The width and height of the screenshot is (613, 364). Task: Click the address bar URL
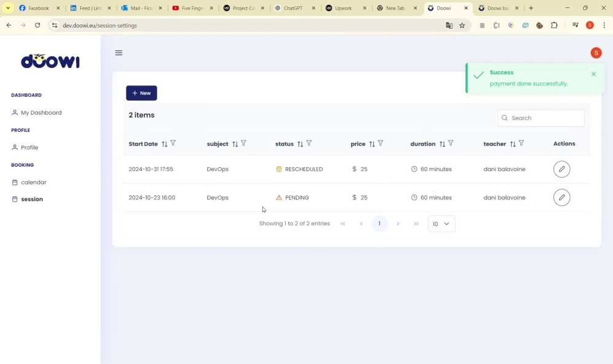(x=100, y=25)
